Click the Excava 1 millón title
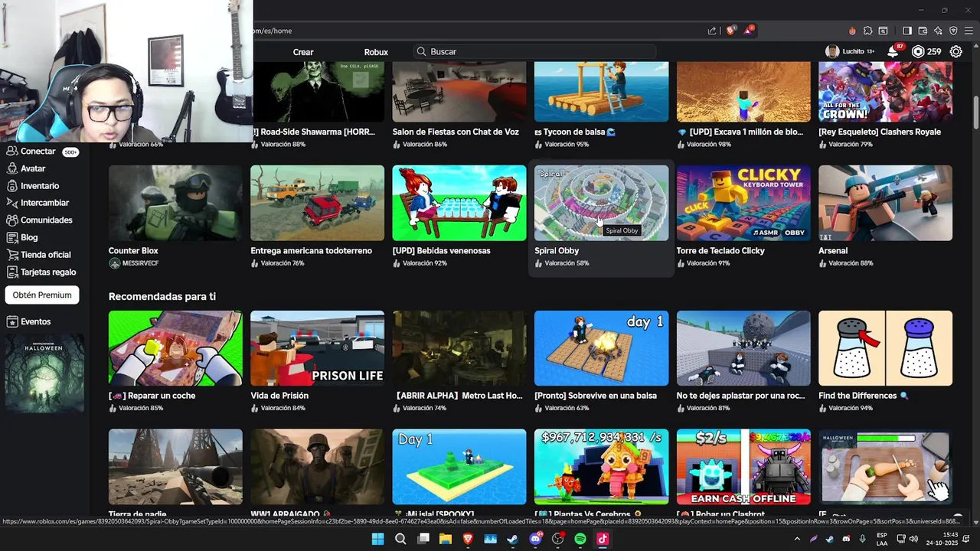This screenshot has width=980, height=551. (740, 132)
